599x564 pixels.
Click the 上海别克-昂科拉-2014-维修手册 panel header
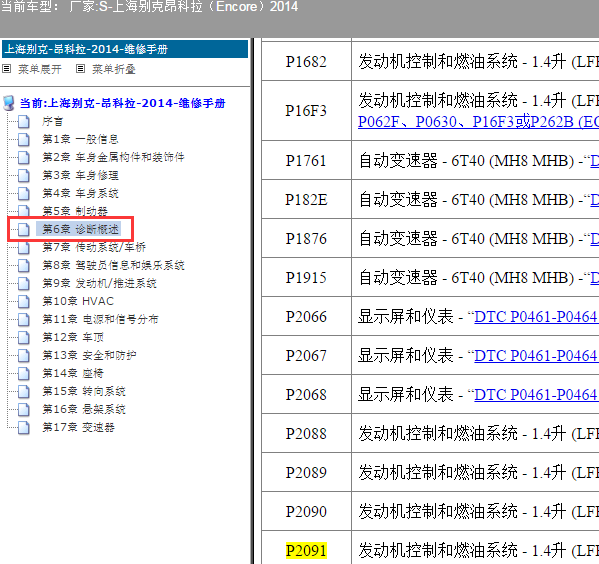tap(125, 49)
